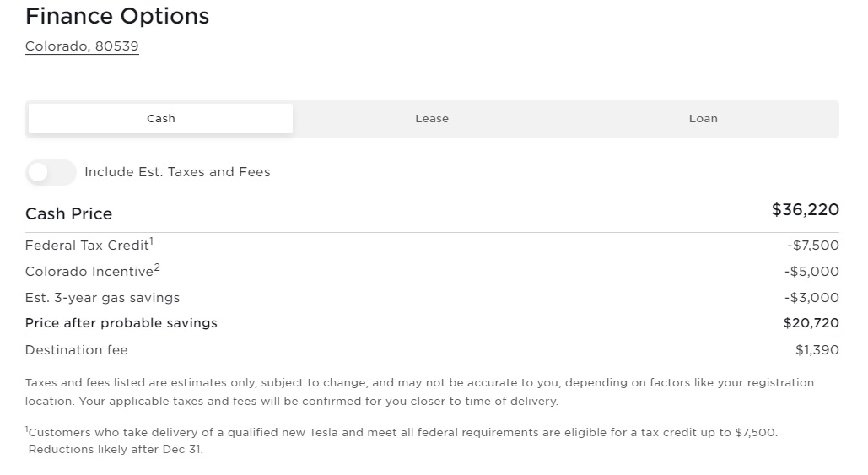
Task: Click the Destination fee label
Action: (77, 350)
